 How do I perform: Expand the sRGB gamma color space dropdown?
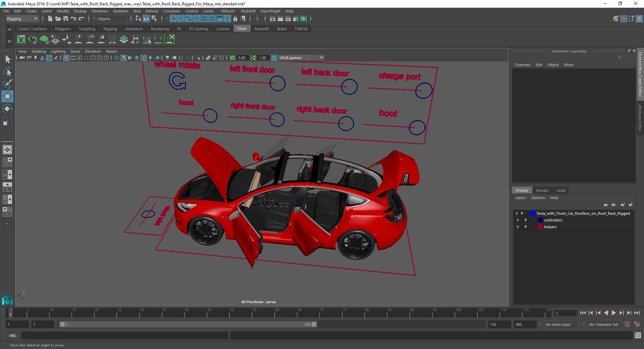pyautogui.click(x=321, y=58)
